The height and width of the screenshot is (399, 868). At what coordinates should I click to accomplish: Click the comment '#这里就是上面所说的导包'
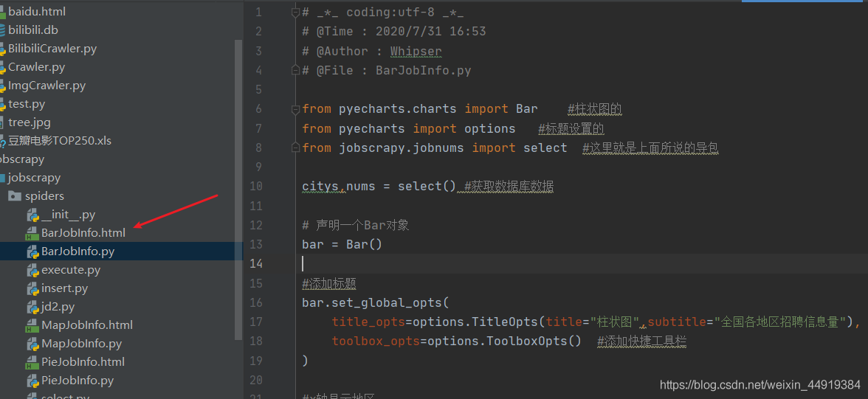[650, 148]
